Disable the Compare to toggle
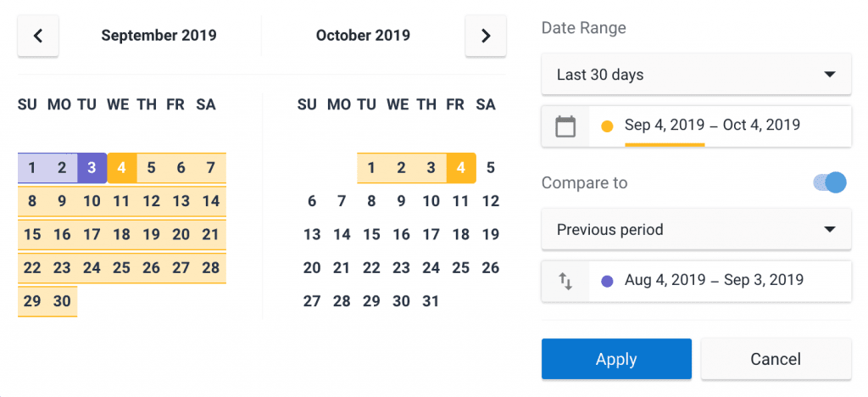The width and height of the screenshot is (868, 397). [x=830, y=182]
